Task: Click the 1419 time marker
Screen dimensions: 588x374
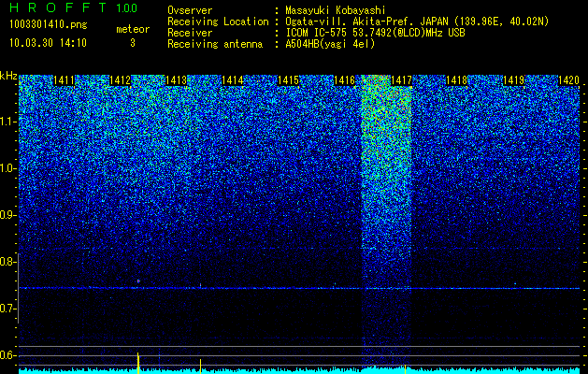Action: point(513,79)
